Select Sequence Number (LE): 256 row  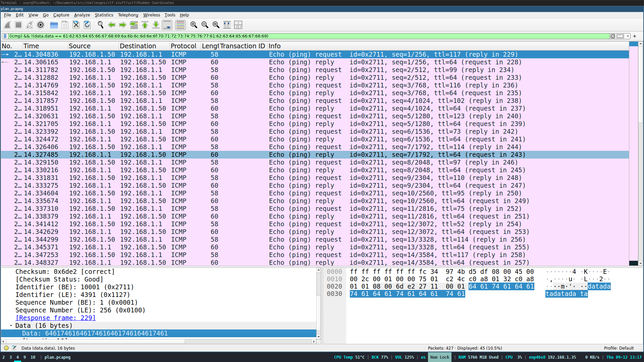[x=158, y=310]
